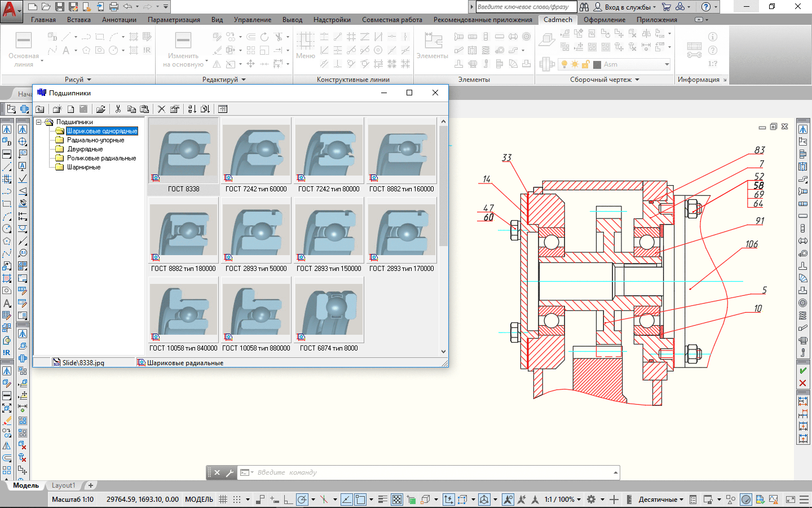Click the customization gear icon in status bar
Image resolution: width=812 pixels, height=508 pixels.
591,500
